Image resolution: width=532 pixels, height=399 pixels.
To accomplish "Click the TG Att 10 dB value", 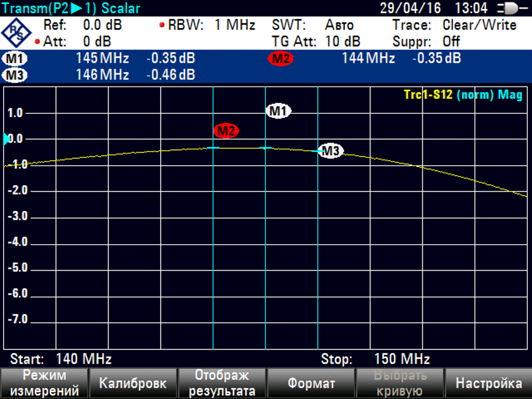I will pyautogui.click(x=343, y=42).
